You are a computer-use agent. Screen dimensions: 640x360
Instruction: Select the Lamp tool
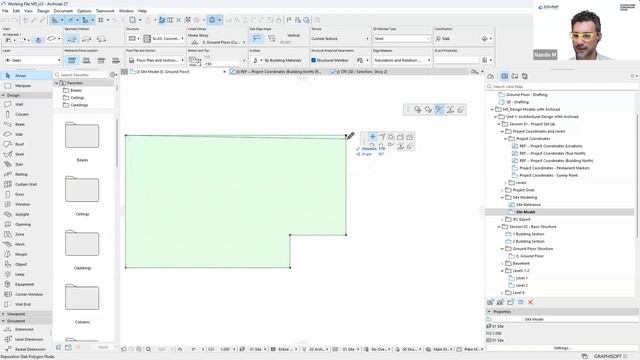[x=25, y=274]
